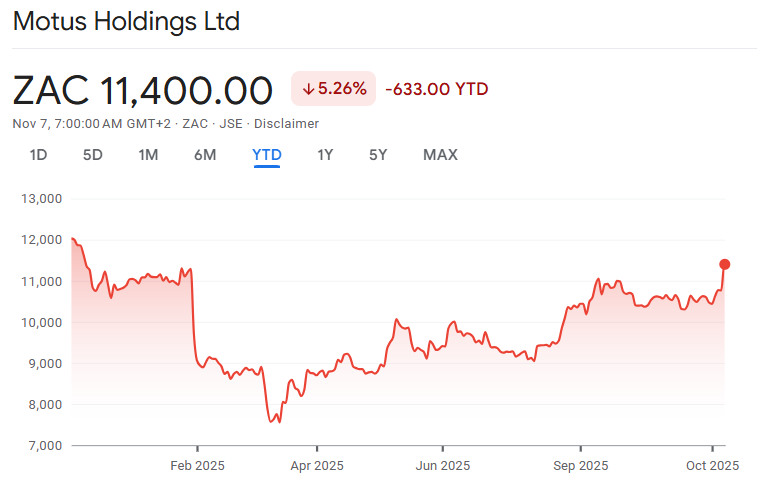Show the MAX historical range
The width and height of the screenshot is (757, 493).
(440, 155)
